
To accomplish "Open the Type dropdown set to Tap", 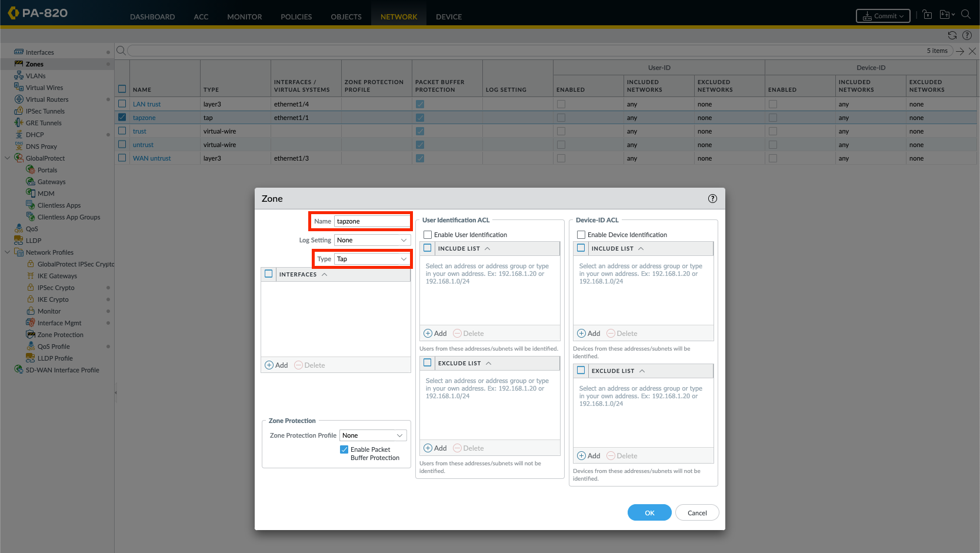I will tap(372, 259).
